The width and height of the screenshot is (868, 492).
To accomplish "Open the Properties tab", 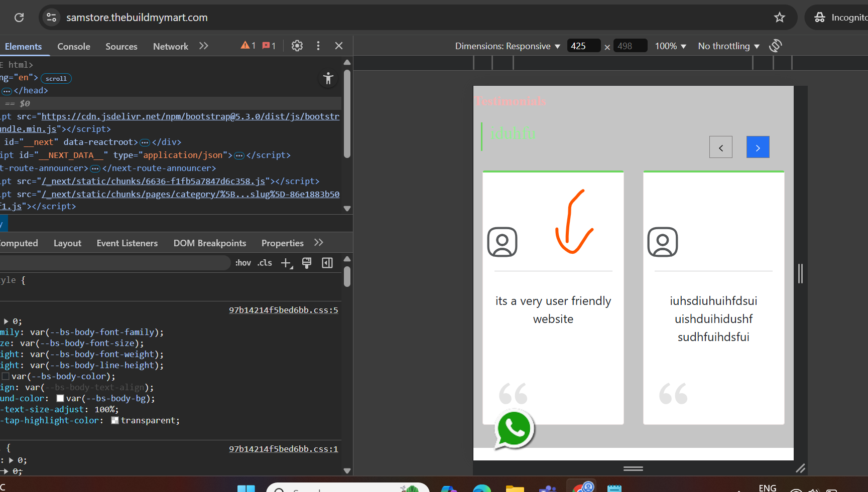I will click(283, 243).
